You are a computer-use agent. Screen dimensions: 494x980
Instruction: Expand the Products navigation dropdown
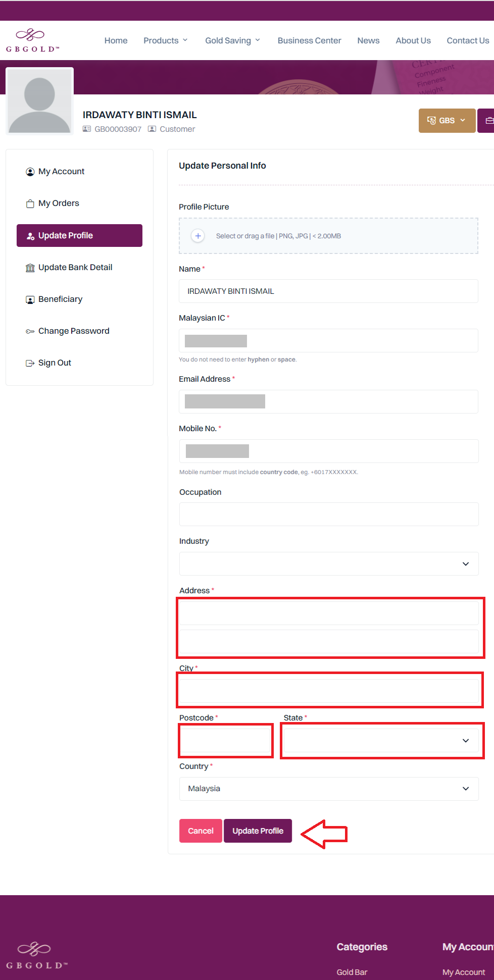coord(165,40)
